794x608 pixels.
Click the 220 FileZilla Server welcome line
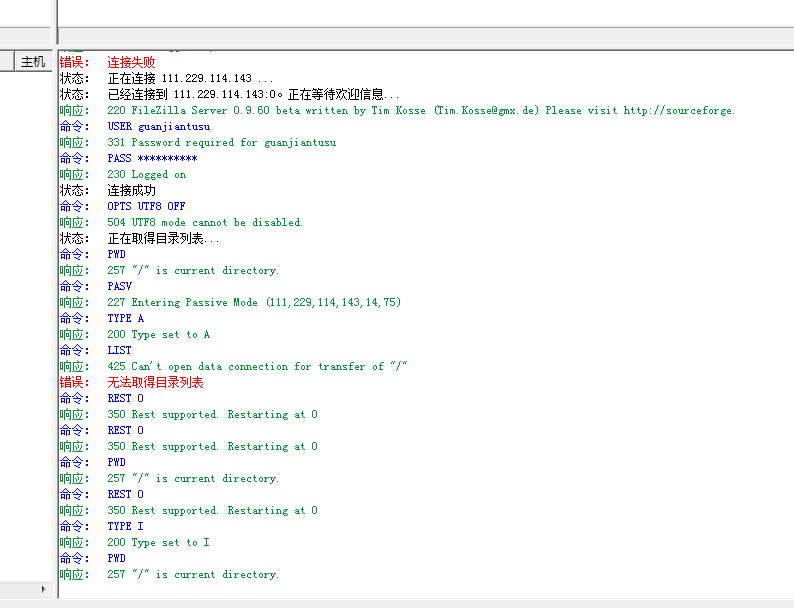397,110
